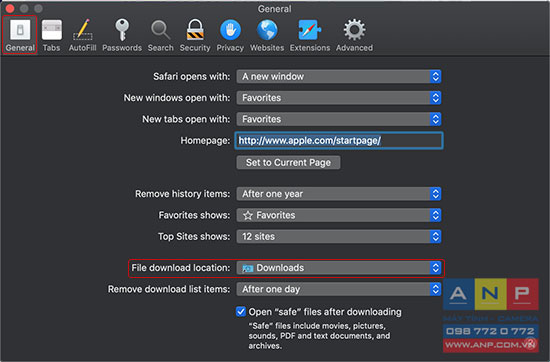
Task: Open Advanced gear preferences
Action: pyautogui.click(x=354, y=35)
